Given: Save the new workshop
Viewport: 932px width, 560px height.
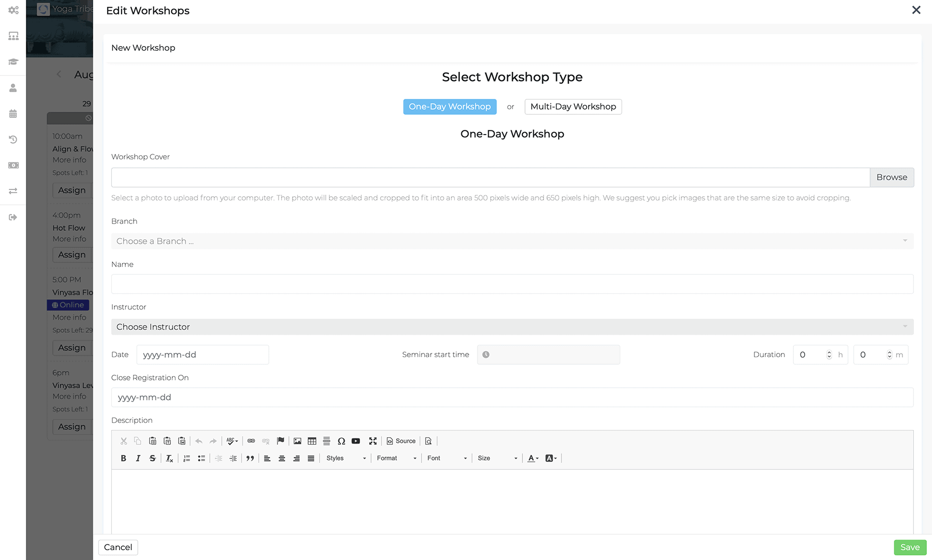Looking at the screenshot, I should click(910, 548).
